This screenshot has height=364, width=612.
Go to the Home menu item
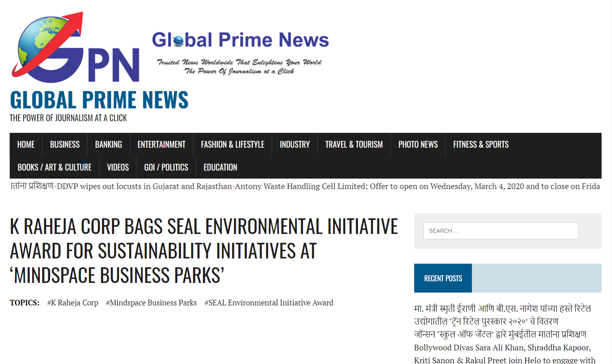[x=26, y=144]
